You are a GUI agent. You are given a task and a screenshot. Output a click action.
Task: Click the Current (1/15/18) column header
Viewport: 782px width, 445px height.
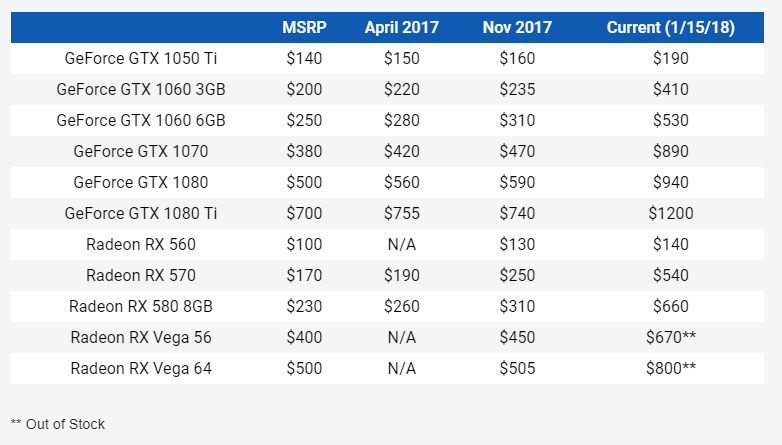[670, 28]
